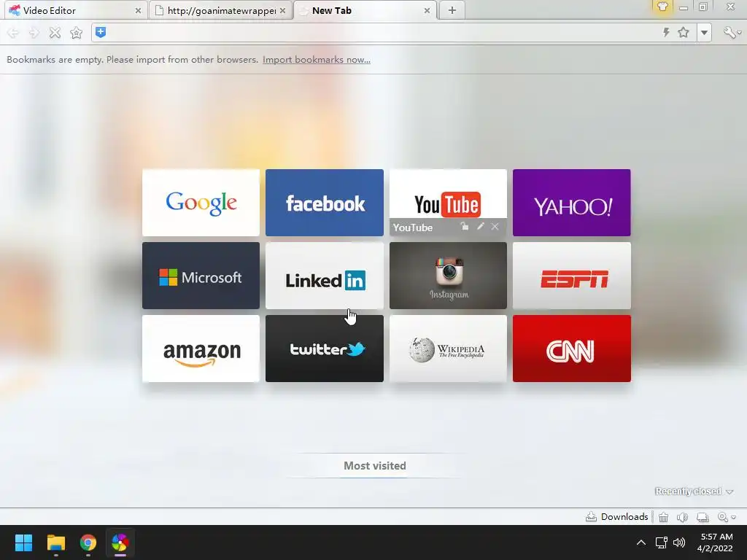
Task: Stop loading with the X toolbar button
Action: [55, 33]
